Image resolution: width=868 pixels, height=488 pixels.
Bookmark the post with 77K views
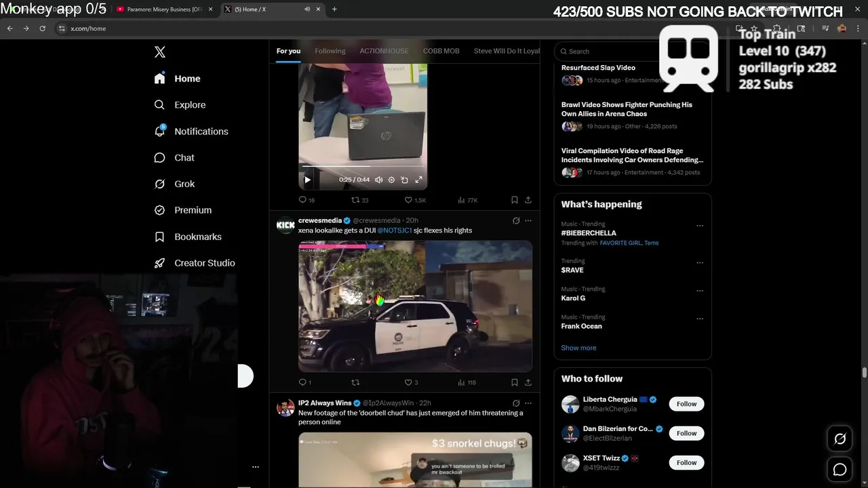click(x=514, y=200)
